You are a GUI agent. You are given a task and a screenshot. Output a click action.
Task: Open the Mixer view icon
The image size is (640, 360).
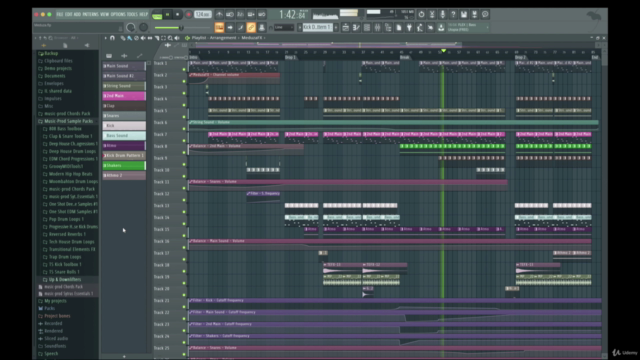pyautogui.click(x=377, y=27)
